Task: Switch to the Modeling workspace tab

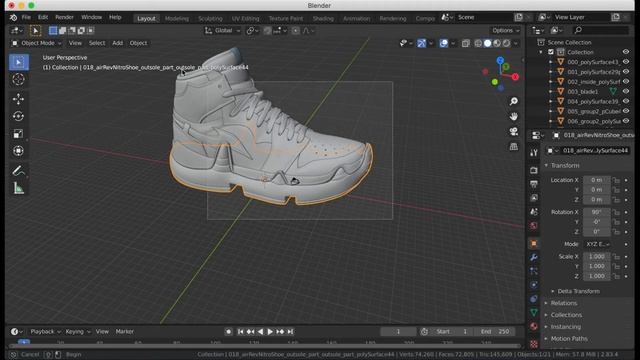Action: pos(177,19)
